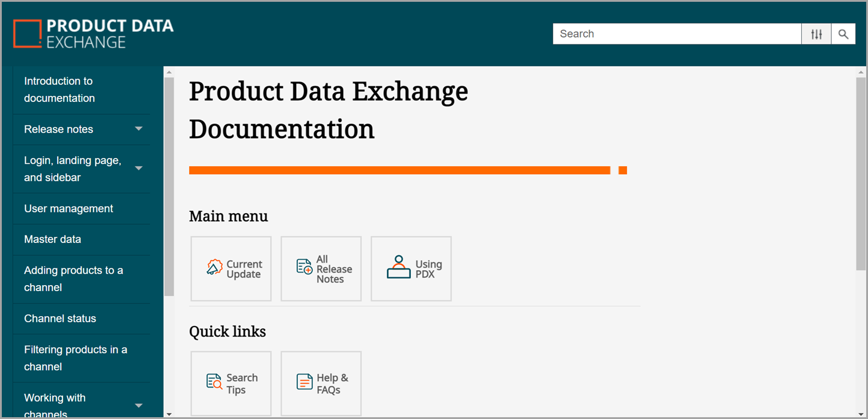Click the Product Data Exchange logo
The image size is (868, 419).
pyautogui.click(x=93, y=34)
